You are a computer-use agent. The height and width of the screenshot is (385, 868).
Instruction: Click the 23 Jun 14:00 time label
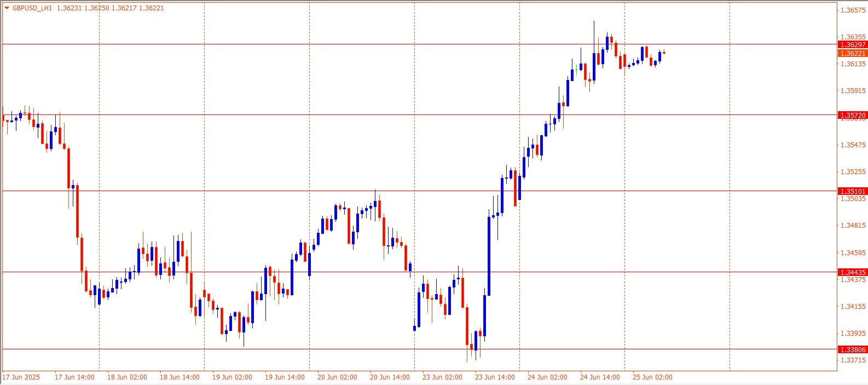click(495, 377)
